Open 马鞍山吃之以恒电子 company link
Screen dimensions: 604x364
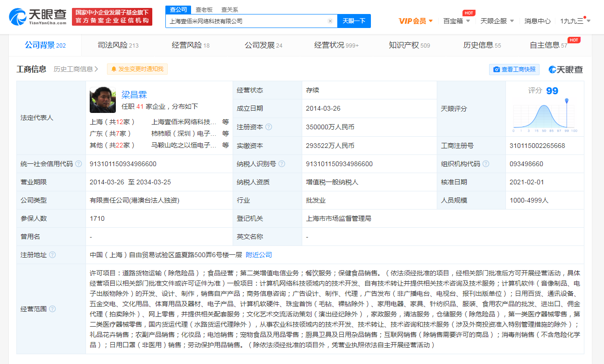pyautogui.click(x=184, y=145)
